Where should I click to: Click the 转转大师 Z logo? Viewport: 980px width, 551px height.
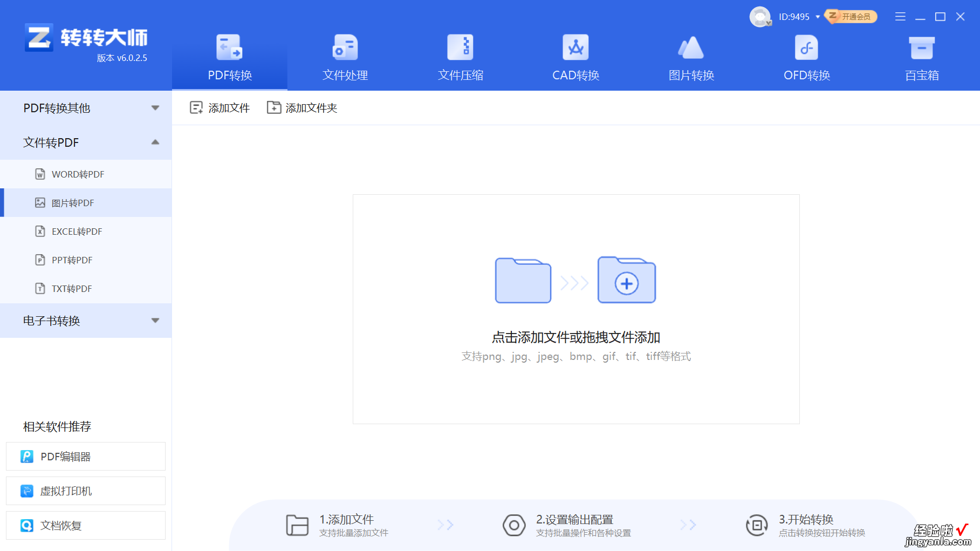pyautogui.click(x=39, y=37)
